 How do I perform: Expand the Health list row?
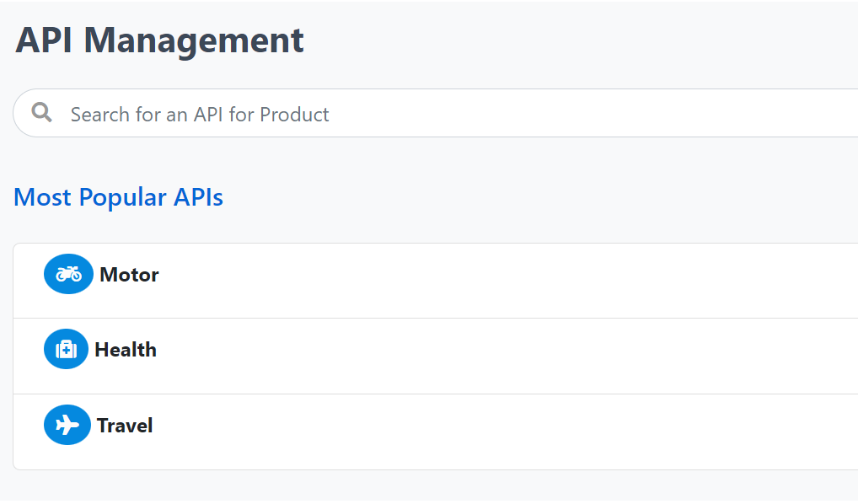(436, 357)
